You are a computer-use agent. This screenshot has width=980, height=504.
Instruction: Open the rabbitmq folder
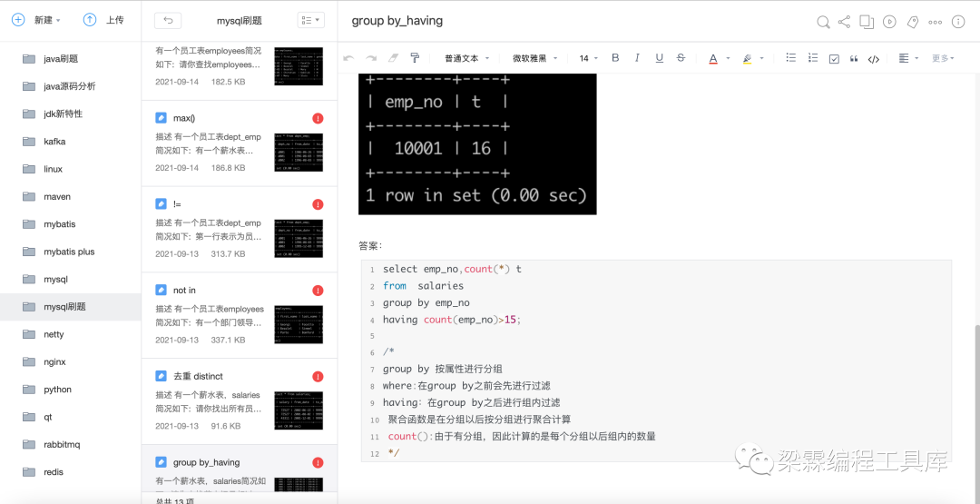71,444
